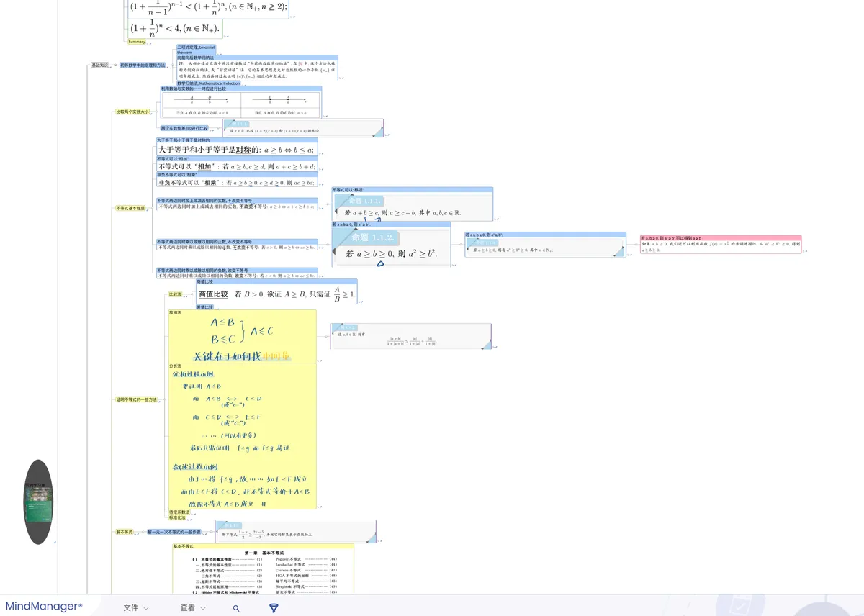Select the 基础知识 topic
Image resolution: width=864 pixels, height=616 pixels.
tap(99, 65)
